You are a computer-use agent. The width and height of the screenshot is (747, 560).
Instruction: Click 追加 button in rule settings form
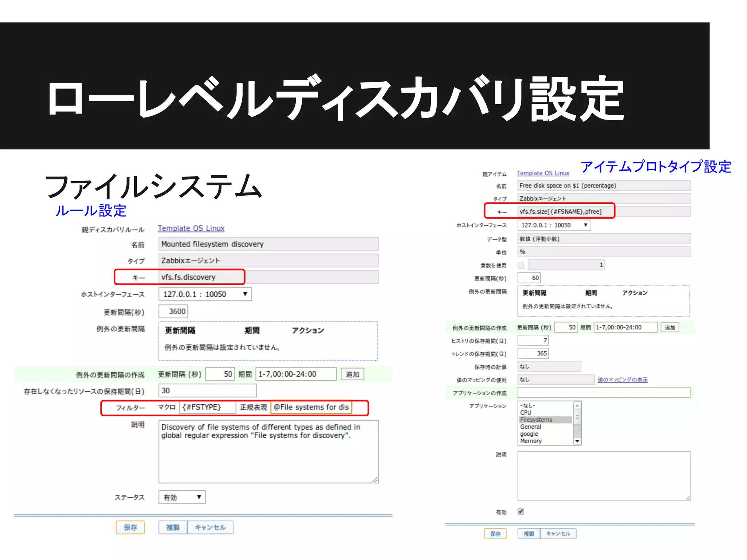[x=352, y=374]
